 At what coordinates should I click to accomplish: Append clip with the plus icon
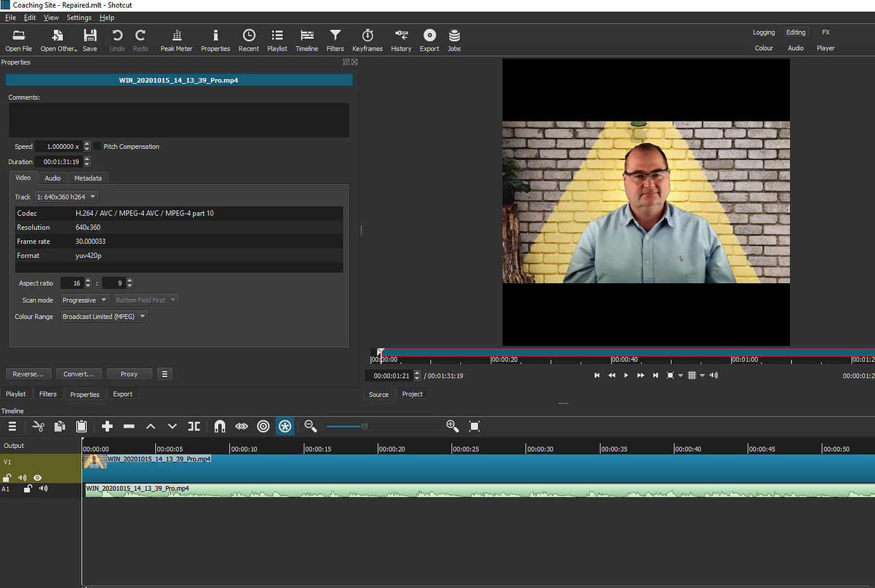coord(107,426)
